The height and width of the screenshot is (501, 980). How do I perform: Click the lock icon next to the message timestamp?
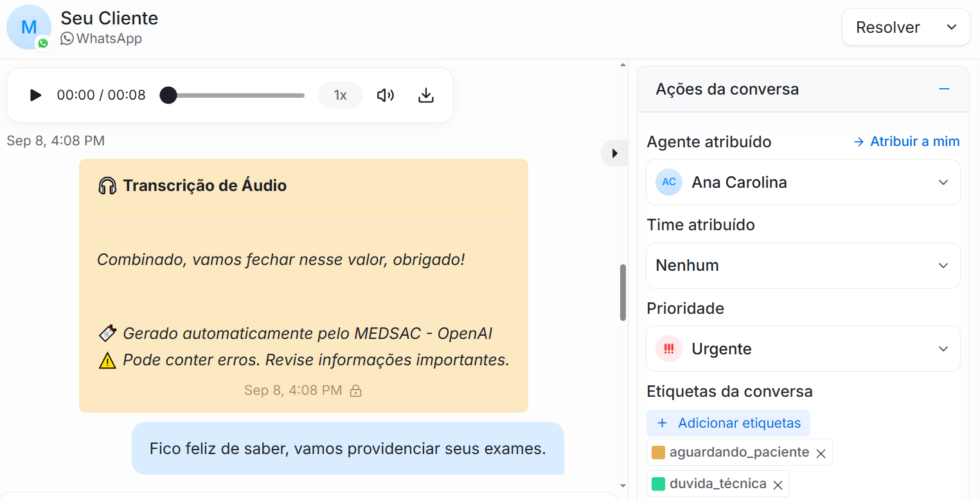click(356, 390)
